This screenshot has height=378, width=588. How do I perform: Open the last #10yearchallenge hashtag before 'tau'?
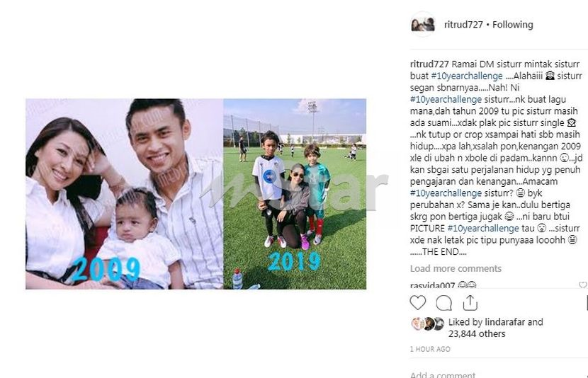coord(483,228)
